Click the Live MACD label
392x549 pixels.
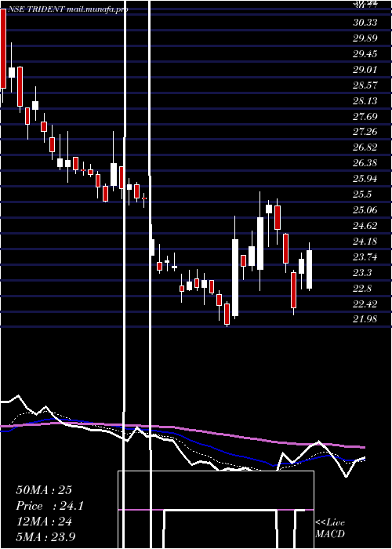(330, 529)
